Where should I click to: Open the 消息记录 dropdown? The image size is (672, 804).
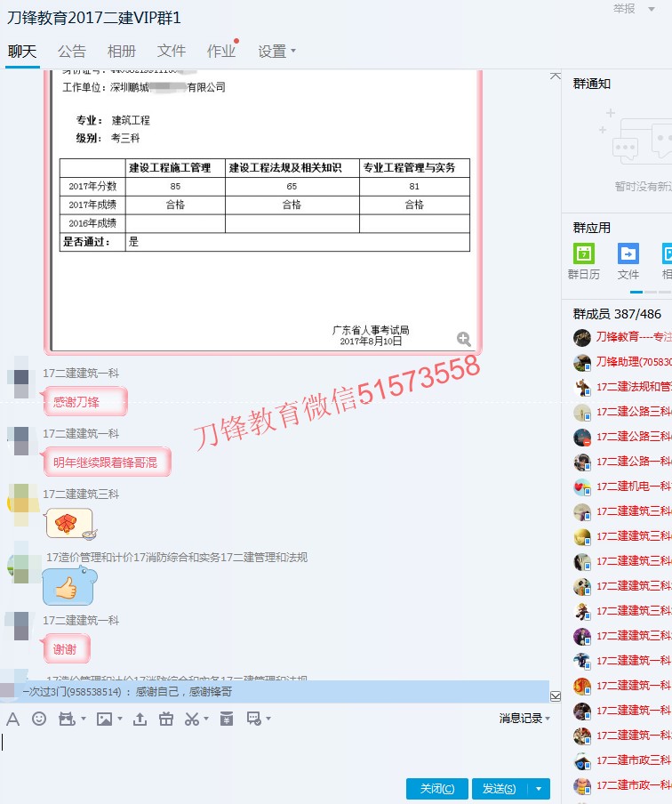(x=524, y=719)
